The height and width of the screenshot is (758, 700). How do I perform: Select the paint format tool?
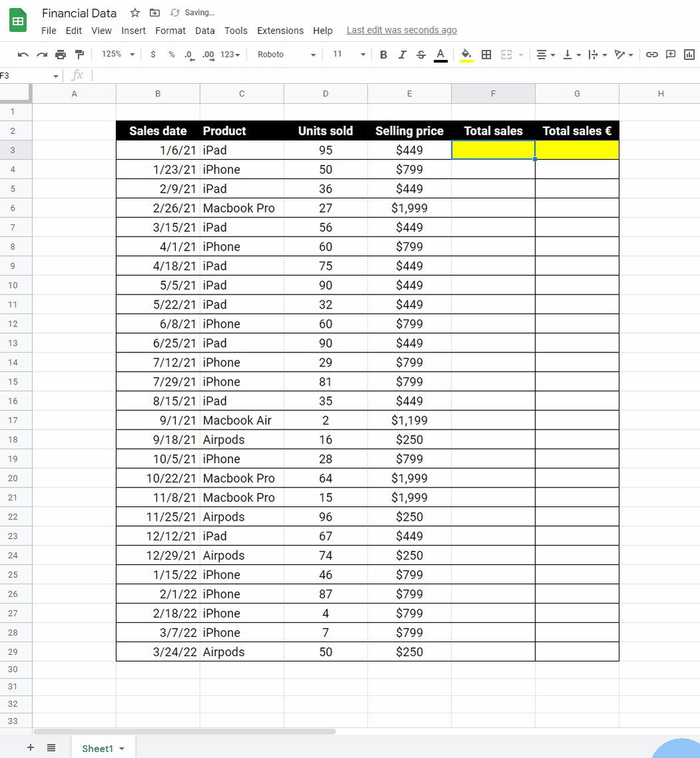pyautogui.click(x=79, y=55)
